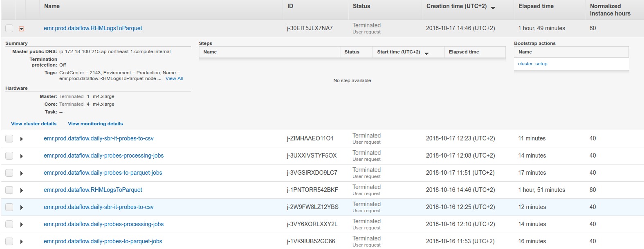644x249 pixels.
Task: Expand cluster j-3VY6XORLXXY2L row arrow
Action: click(x=22, y=225)
